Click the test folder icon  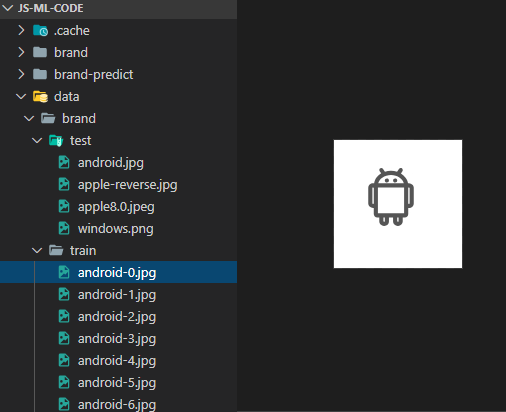coord(56,141)
